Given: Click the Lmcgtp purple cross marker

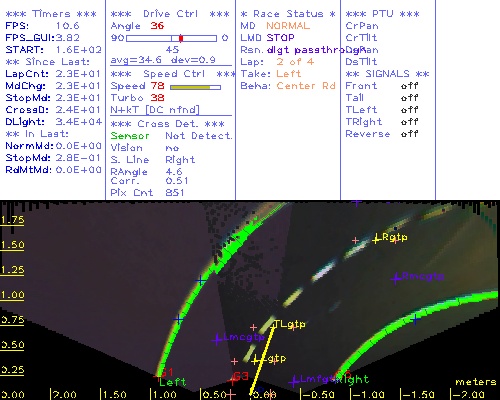Looking at the screenshot, I should pos(217,339).
